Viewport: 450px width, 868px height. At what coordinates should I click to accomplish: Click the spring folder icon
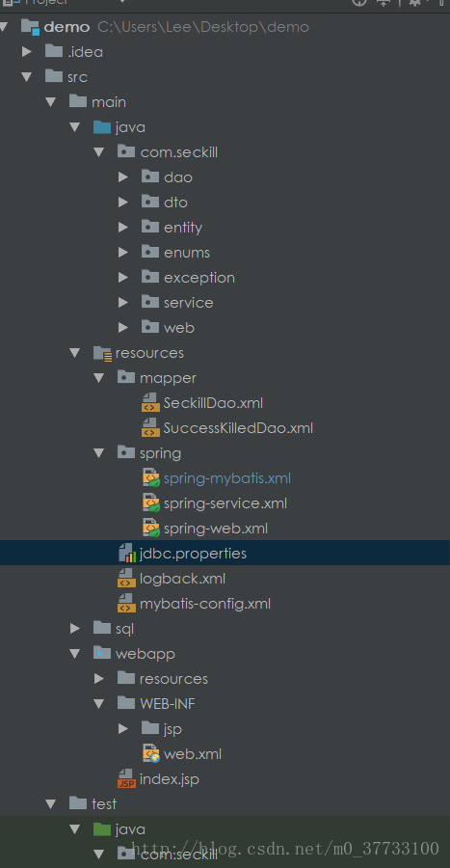click(x=126, y=453)
